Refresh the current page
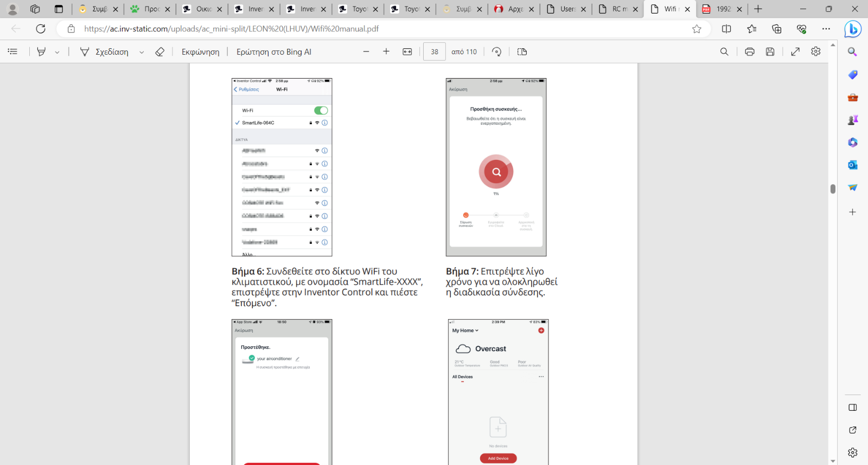The width and height of the screenshot is (868, 465). [x=41, y=29]
